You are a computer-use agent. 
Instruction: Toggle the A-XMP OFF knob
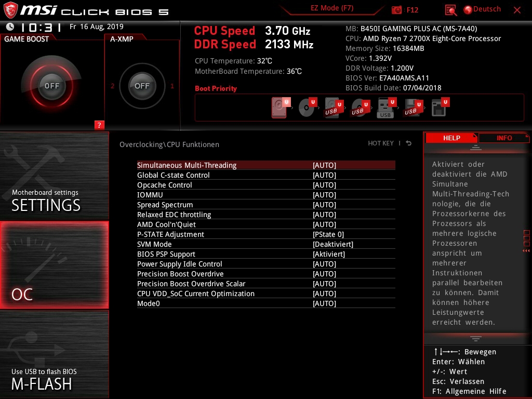coord(142,86)
